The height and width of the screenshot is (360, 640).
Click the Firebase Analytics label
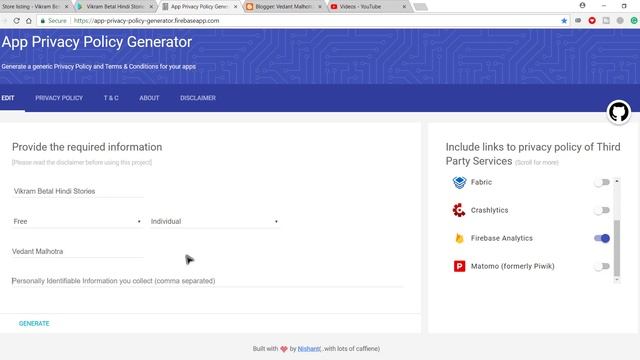click(502, 238)
